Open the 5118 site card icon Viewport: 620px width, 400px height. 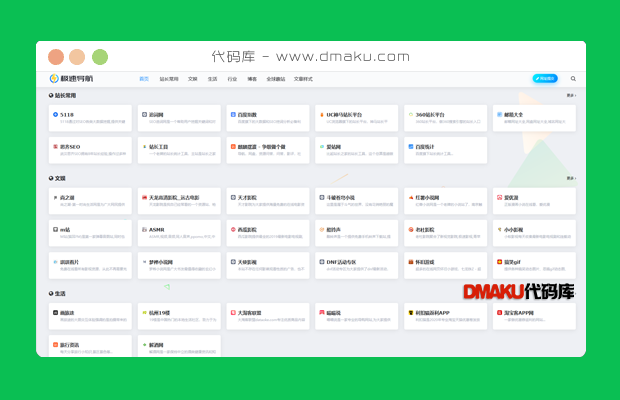56,115
